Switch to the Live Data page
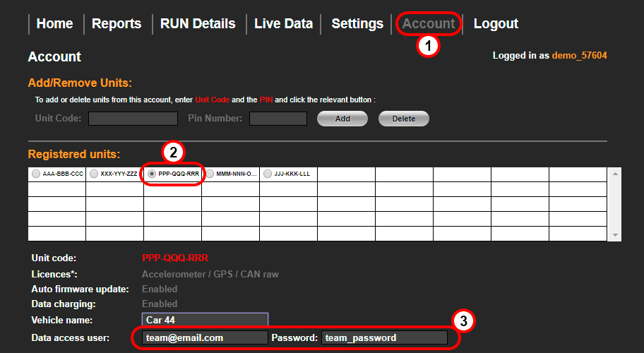Screen dimensions: 644x353 click(x=283, y=23)
